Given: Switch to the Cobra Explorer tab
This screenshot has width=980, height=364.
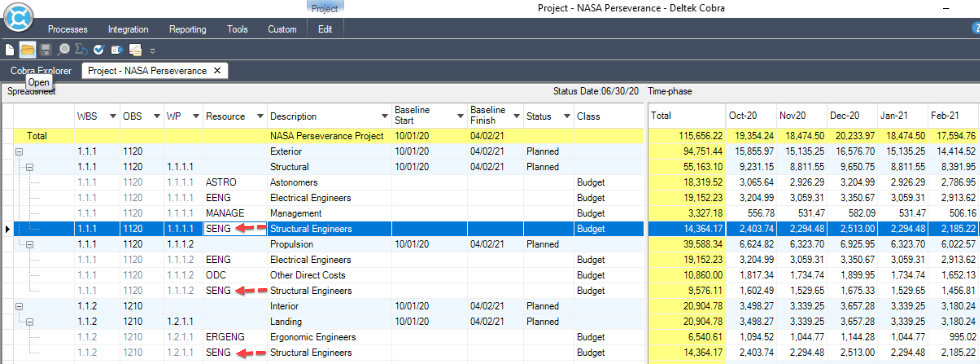Looking at the screenshot, I should point(41,70).
